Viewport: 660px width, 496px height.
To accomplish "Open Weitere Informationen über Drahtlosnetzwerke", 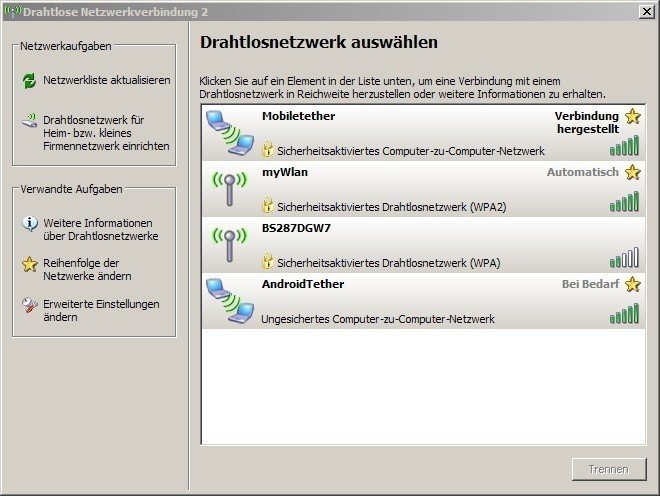I will coord(101,229).
